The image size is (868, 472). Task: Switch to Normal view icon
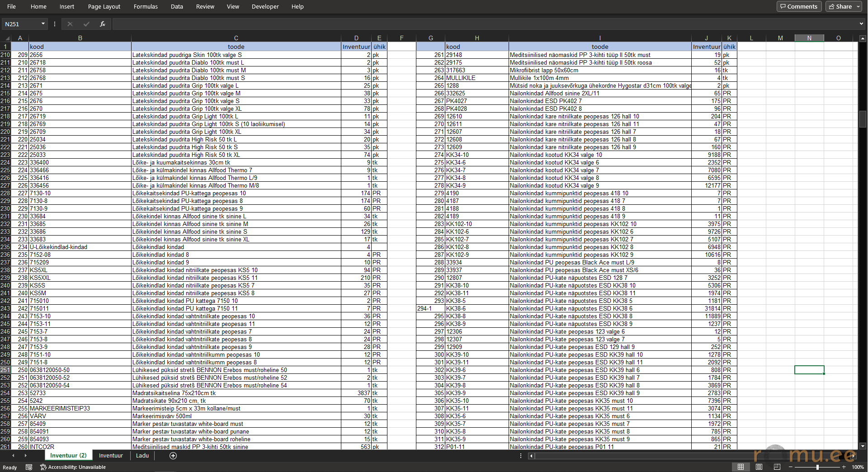[741, 467]
